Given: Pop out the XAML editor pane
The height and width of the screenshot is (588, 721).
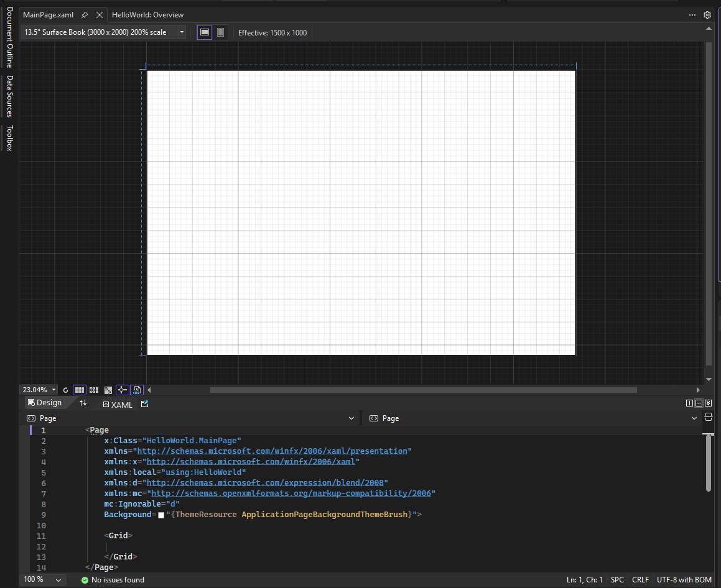Looking at the screenshot, I should tap(144, 404).
